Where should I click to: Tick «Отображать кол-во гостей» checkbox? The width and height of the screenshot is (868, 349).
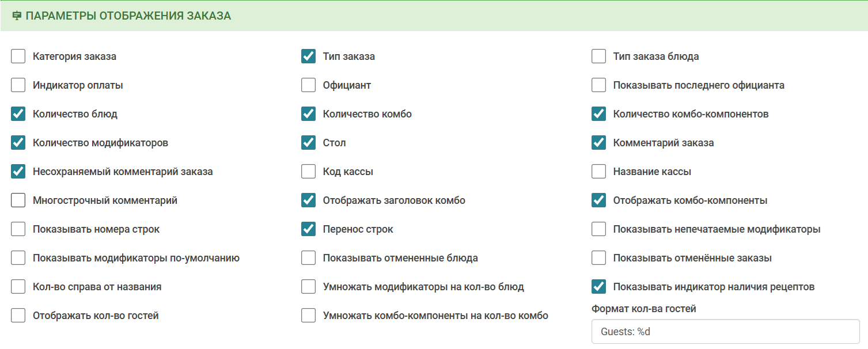18,316
